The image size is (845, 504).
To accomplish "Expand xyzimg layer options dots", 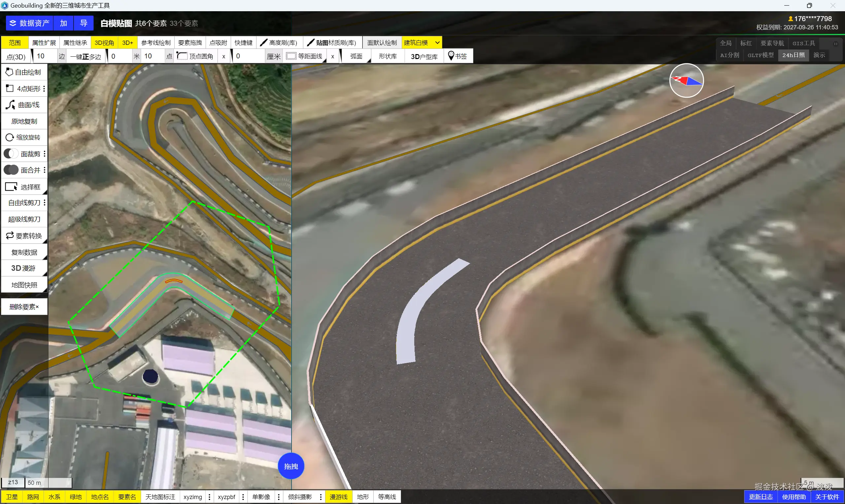I will (209, 497).
